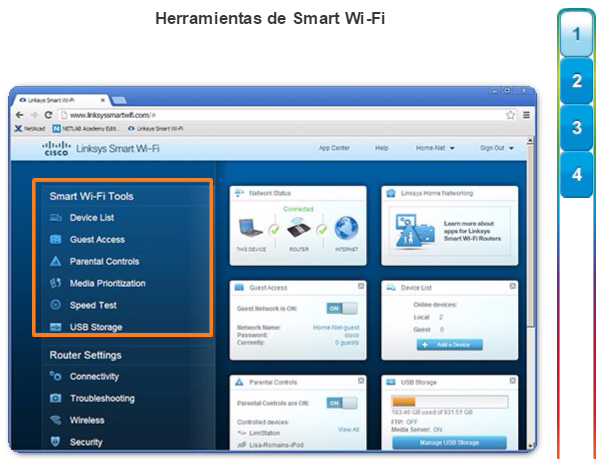The image size is (601, 459).
Task: Close the USB Storage widget
Action: click(512, 380)
